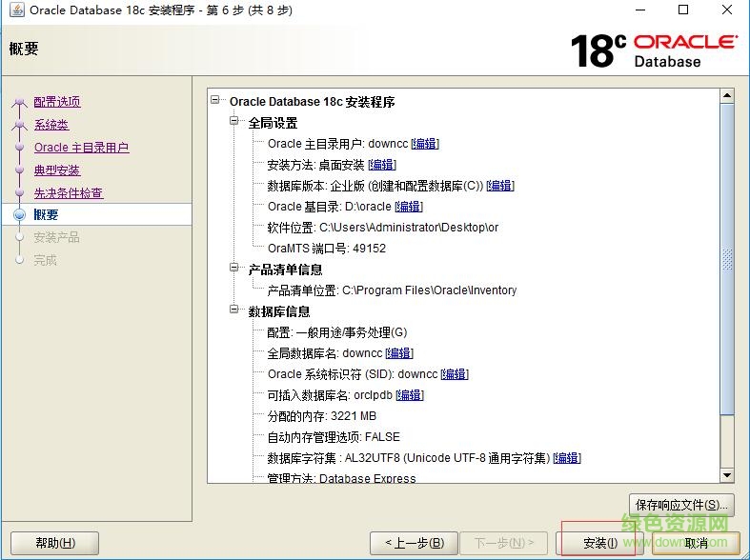Edit the 全局数据库名 downcc value
The width and height of the screenshot is (750, 560).
point(398,353)
